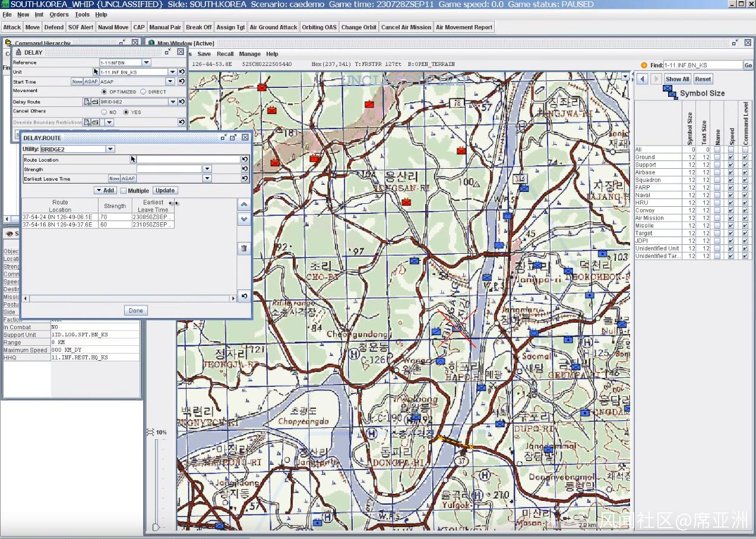The width and height of the screenshot is (756, 539).
Task: Open the Utility BRIDGE2 dropdown
Action: coord(110,149)
